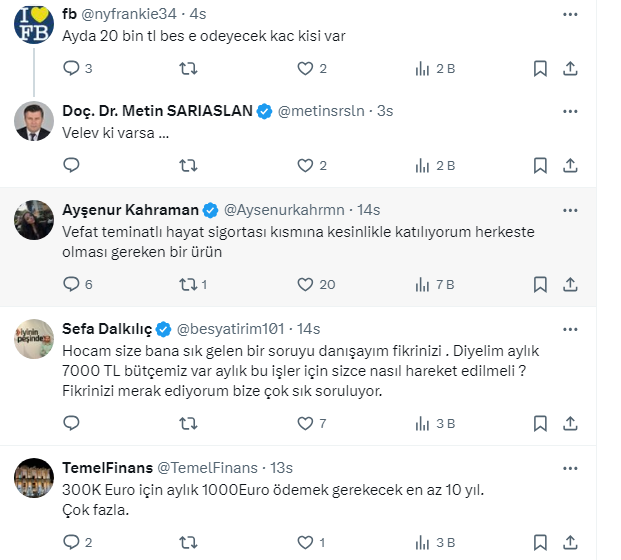Open Doç. Dr. Metin SARIASLAN's profile name
The width and height of the screenshot is (621, 560).
point(157,111)
